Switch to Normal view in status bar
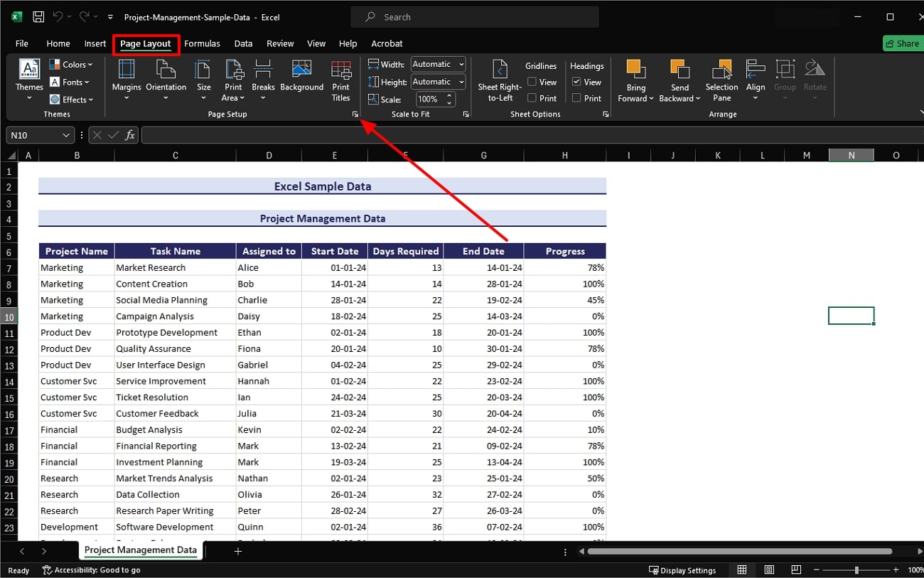 742,570
